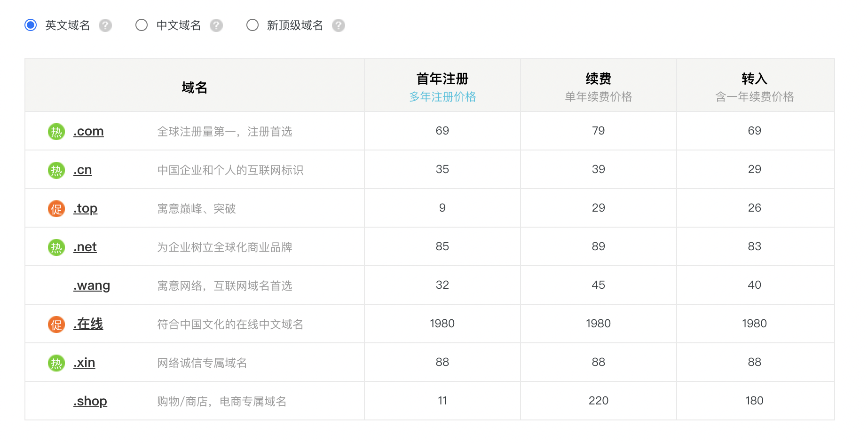This screenshot has height=443, width=868.
Task: Click help icon next to 中文域名
Action: (216, 25)
